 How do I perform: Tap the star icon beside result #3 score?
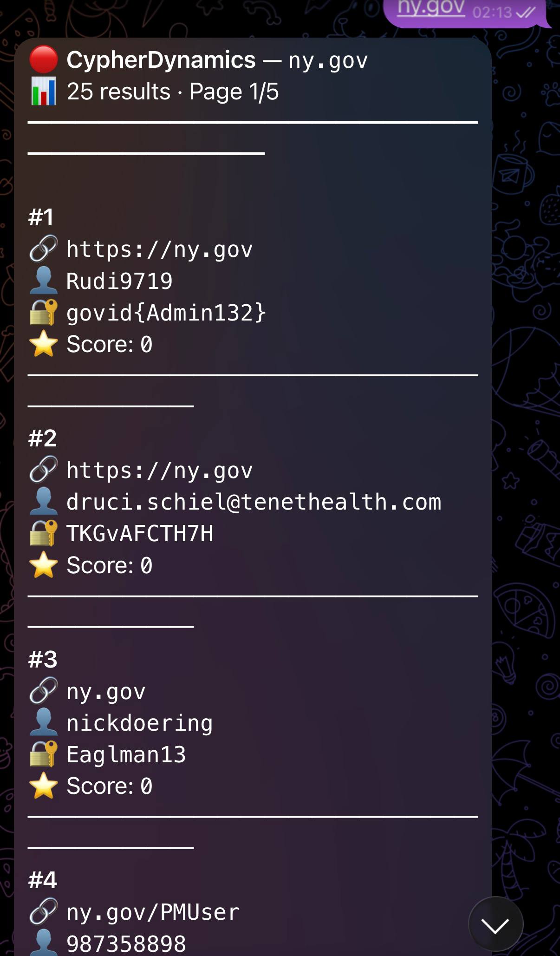[43, 785]
